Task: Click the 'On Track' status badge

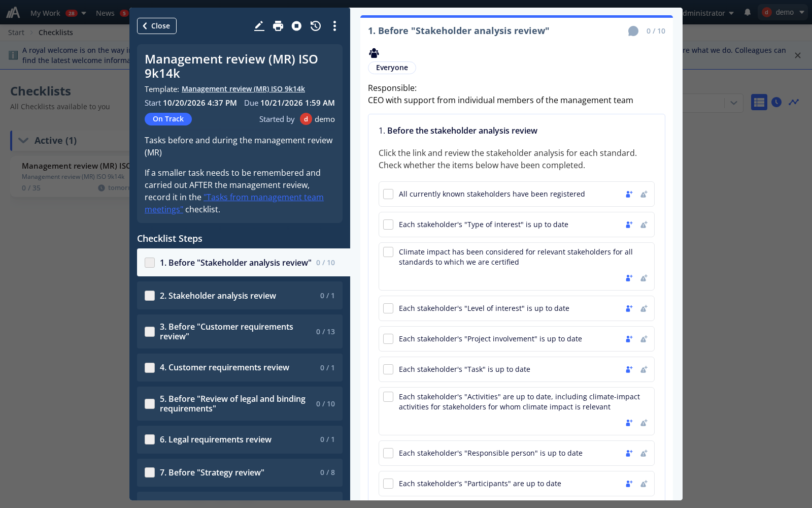Action: tap(168, 119)
